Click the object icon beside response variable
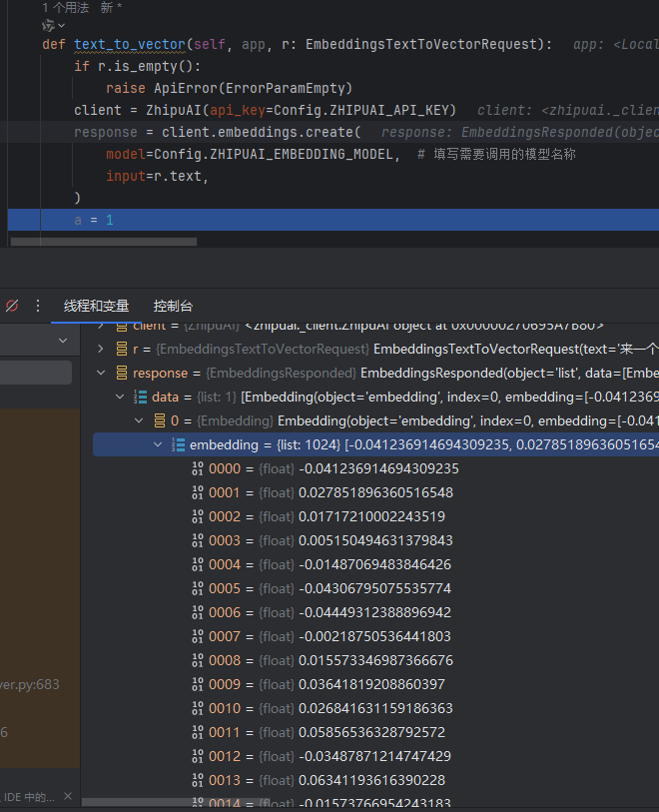 click(x=122, y=373)
